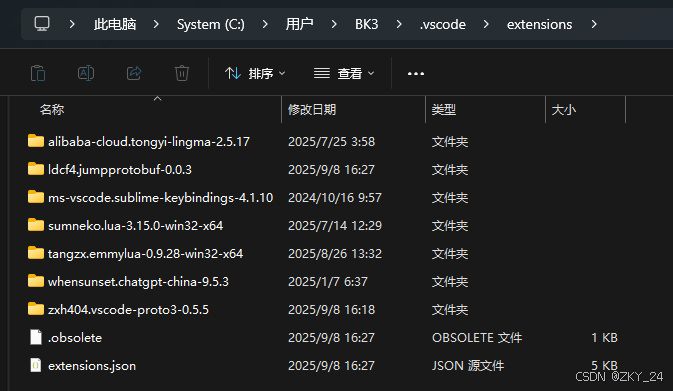Select ms-vscode.sublime-keybindings-4.1.10 name
This screenshot has height=391, width=673.
click(161, 197)
